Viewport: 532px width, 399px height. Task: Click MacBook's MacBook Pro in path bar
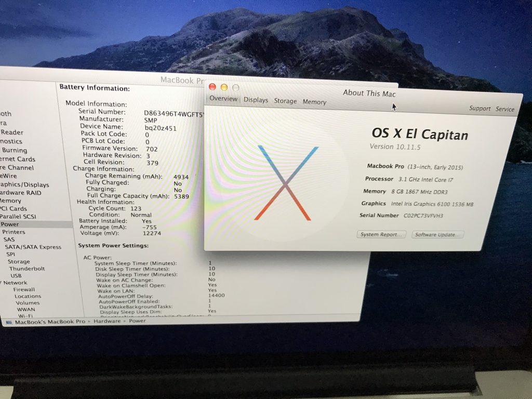[x=50, y=322]
